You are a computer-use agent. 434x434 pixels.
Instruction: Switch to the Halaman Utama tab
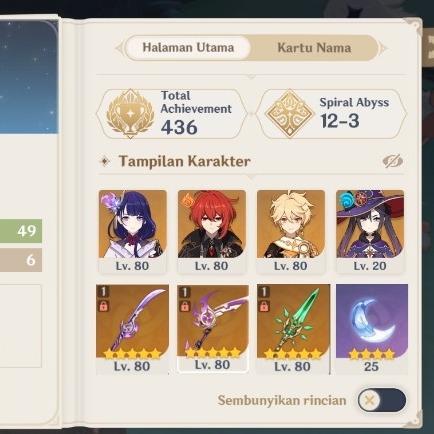[188, 48]
